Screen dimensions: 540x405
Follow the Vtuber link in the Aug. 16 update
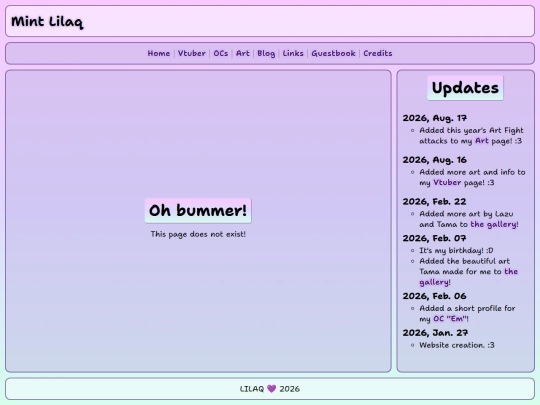[x=447, y=183]
